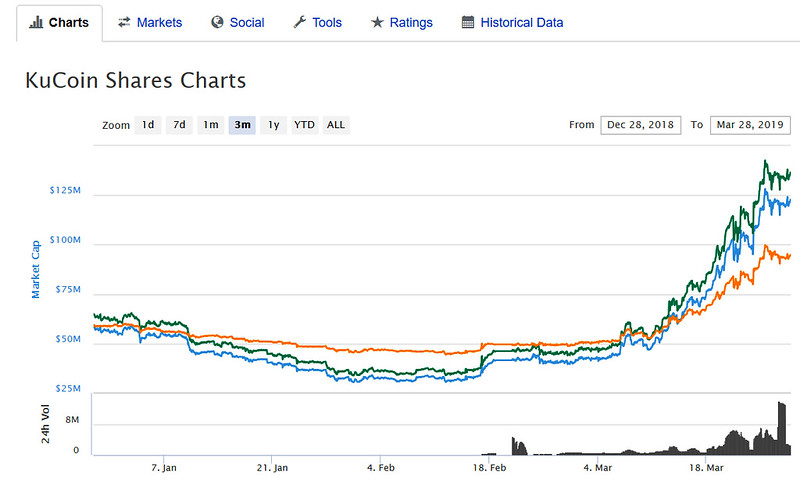Set zoom to 1d
The width and height of the screenshot is (800, 490).
[148, 125]
